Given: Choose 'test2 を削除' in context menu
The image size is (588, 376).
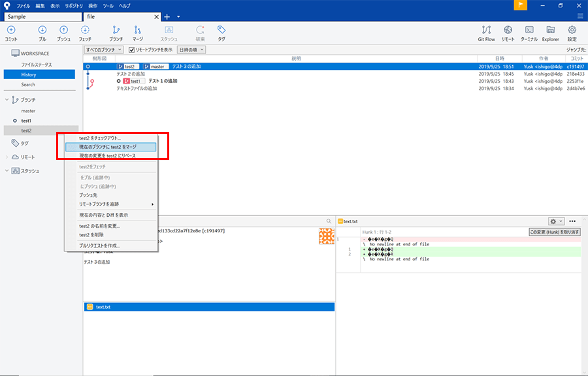Looking at the screenshot, I should 111,235.
